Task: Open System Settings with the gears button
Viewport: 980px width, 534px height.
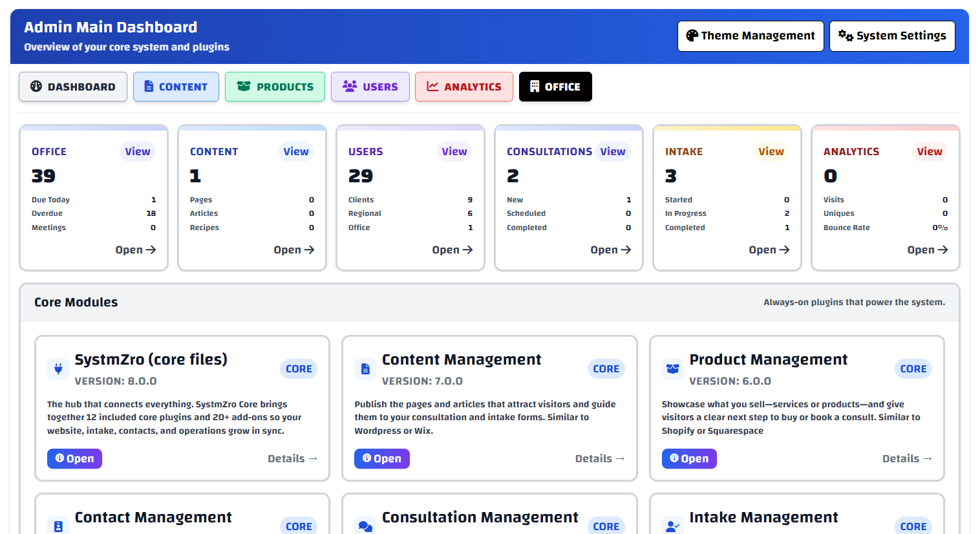Action: point(891,36)
